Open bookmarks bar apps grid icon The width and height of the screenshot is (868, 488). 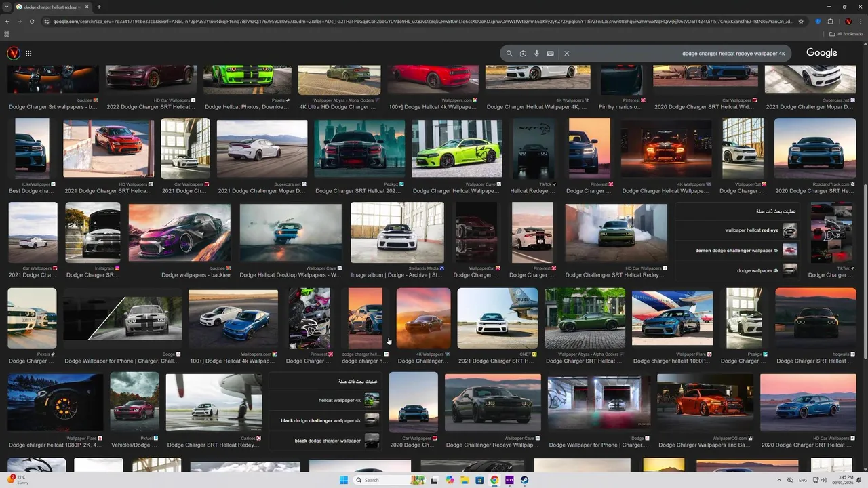[x=7, y=34]
